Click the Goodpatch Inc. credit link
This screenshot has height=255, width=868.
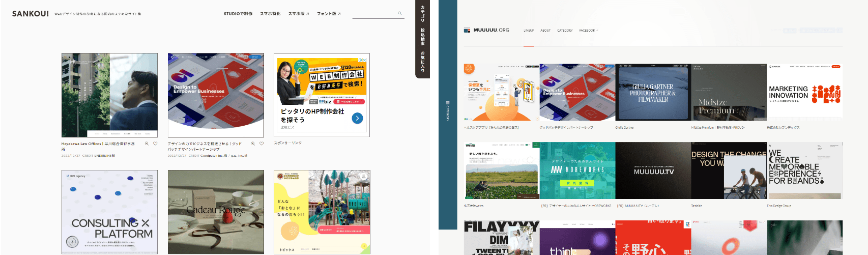pyautogui.click(x=215, y=156)
